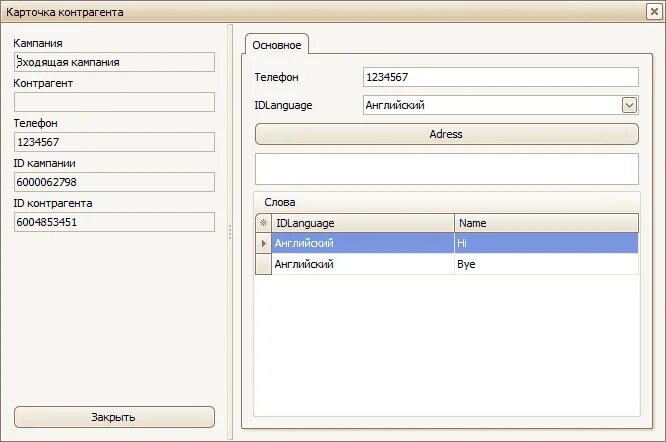Image resolution: width=666 pixels, height=442 pixels.
Task: Click the grid select-all corner icon
Action: point(263,223)
